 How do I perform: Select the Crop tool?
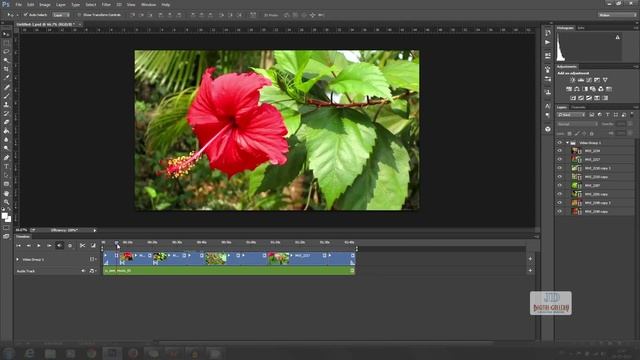point(6,69)
